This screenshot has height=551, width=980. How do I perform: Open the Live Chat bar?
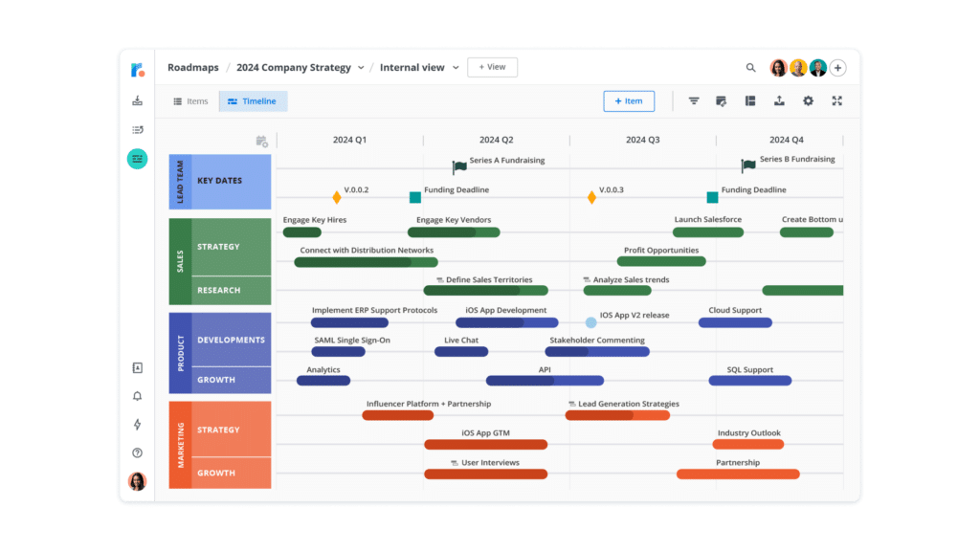coord(461,352)
